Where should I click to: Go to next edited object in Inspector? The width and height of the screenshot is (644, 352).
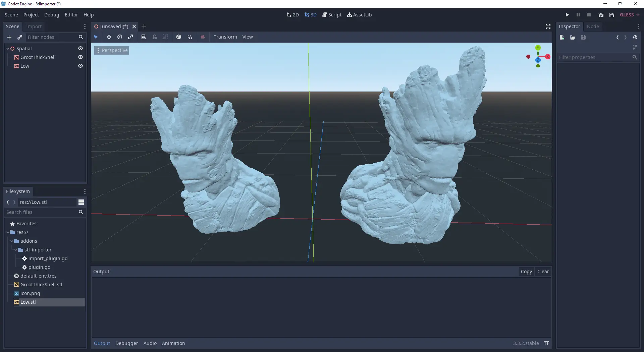[x=625, y=37]
